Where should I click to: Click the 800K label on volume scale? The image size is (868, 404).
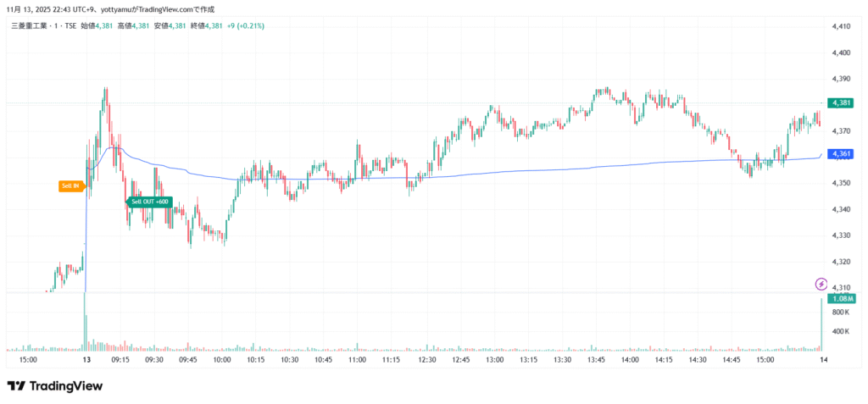coord(841,313)
